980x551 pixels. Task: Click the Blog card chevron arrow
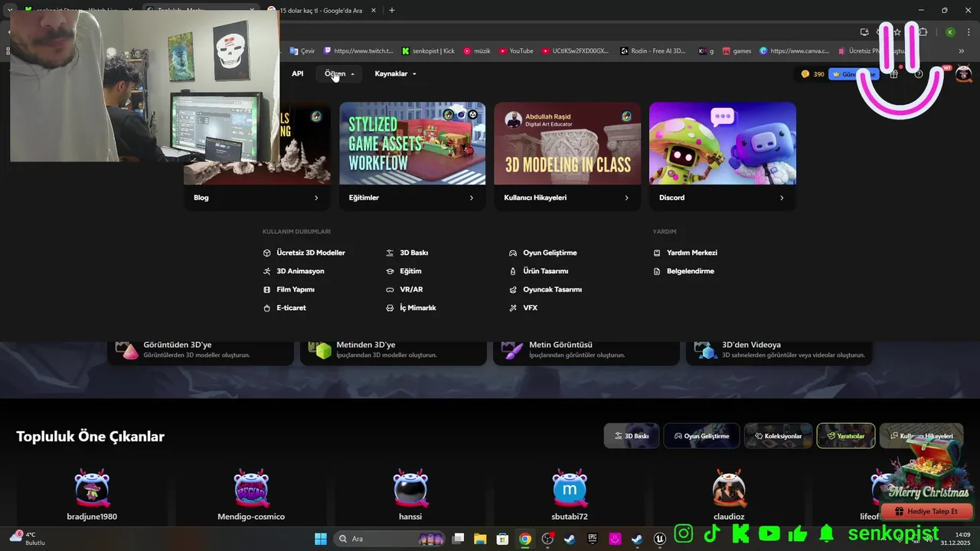(316, 197)
